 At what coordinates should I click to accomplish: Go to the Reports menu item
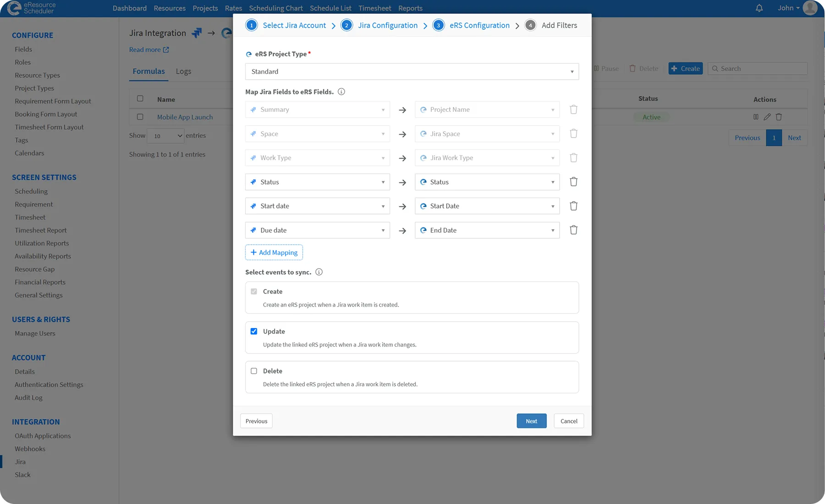pos(410,8)
